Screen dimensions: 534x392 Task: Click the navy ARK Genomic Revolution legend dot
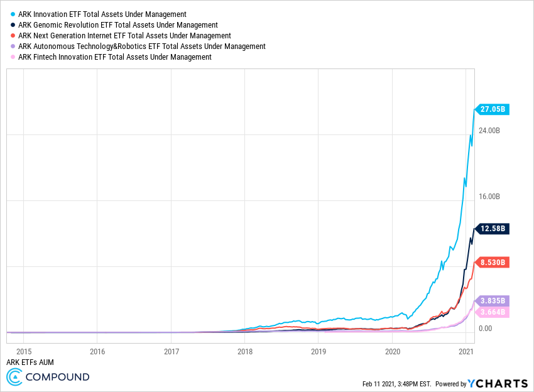pyautogui.click(x=13, y=24)
